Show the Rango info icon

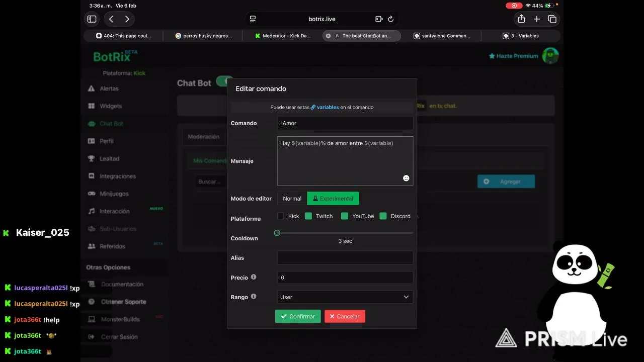point(254,297)
